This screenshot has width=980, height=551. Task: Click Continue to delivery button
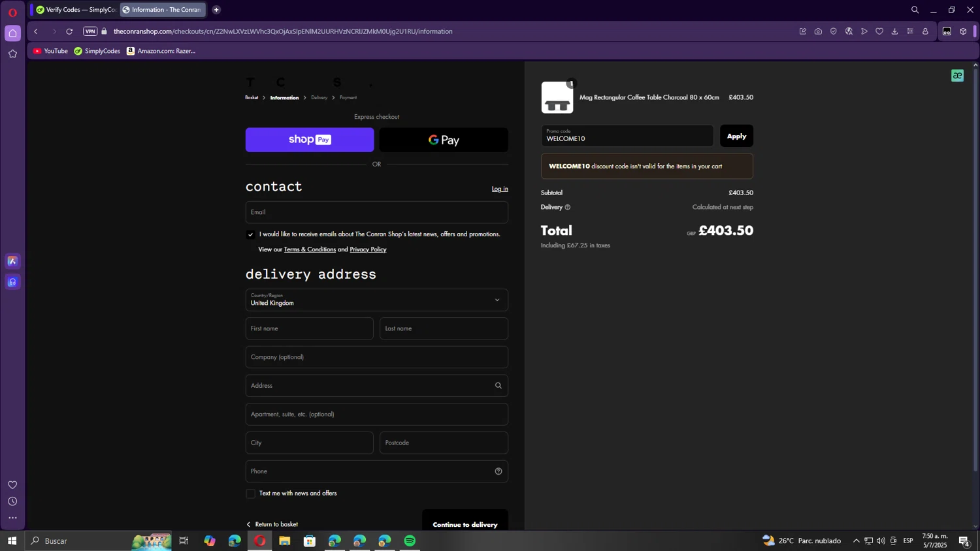(465, 521)
